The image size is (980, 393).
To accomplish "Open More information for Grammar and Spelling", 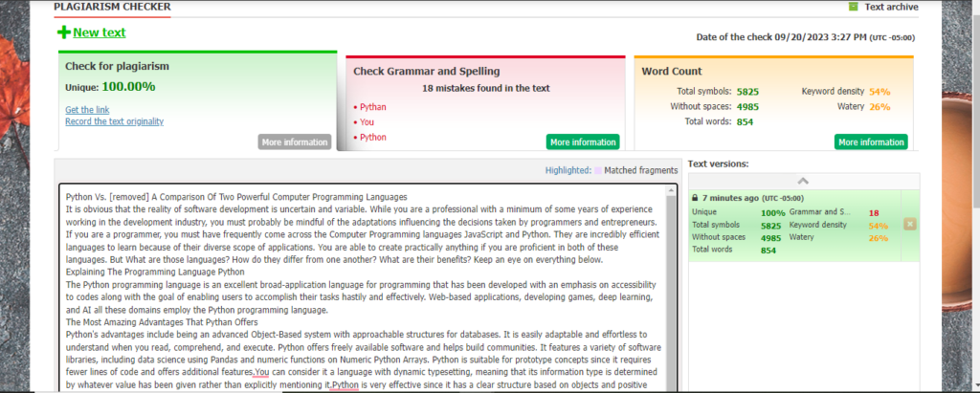I will click(x=583, y=142).
